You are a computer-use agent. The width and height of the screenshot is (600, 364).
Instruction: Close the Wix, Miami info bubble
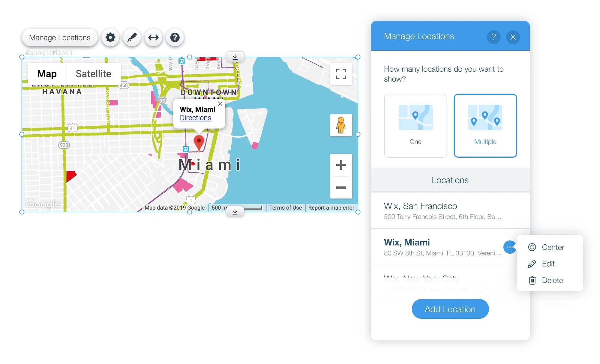click(220, 104)
